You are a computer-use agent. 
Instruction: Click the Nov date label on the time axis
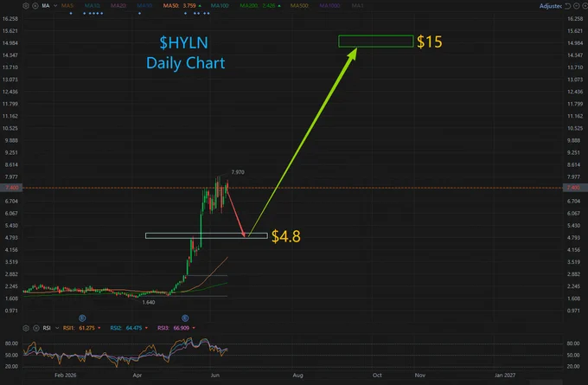(x=420, y=375)
